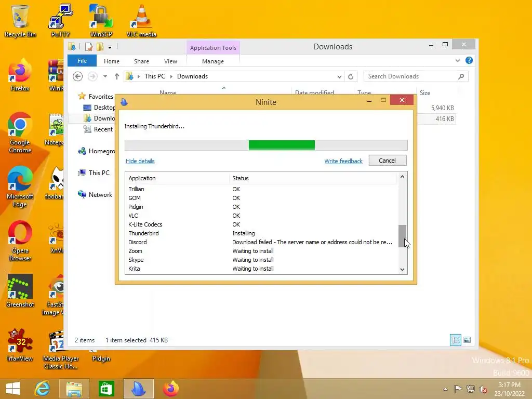The image size is (532, 399).
Task: Open the Windows Store taskbar icon
Action: pos(106,389)
